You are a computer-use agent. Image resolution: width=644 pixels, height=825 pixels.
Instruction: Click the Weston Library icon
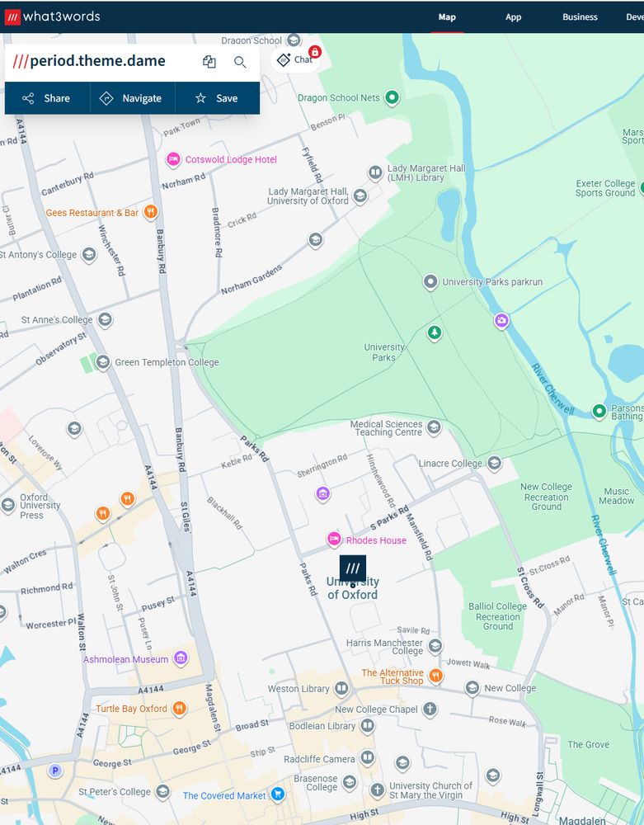[x=341, y=688]
